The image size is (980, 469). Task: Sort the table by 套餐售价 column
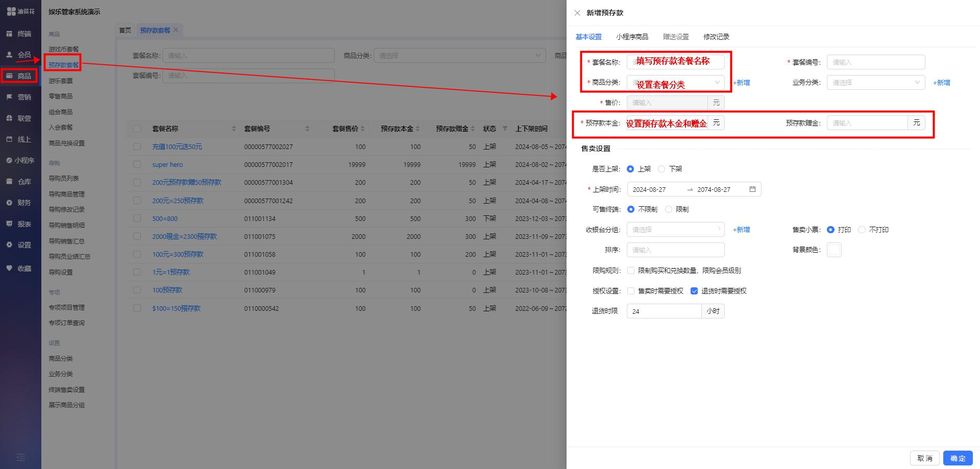(363, 129)
